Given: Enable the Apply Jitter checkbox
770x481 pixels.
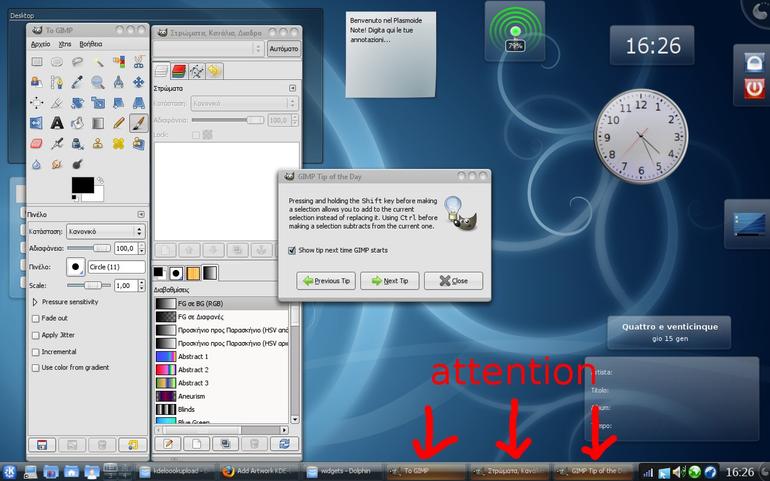Looking at the screenshot, I should 35,335.
